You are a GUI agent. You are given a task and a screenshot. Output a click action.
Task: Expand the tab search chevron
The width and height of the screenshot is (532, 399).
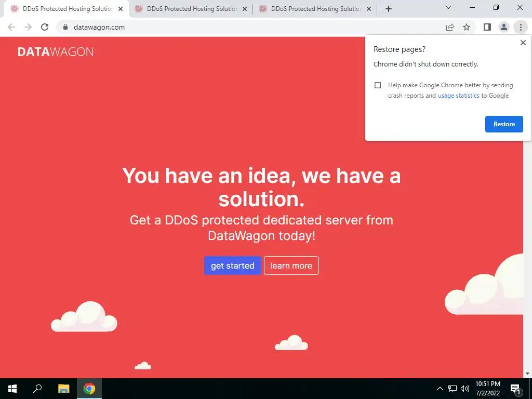[x=448, y=7]
